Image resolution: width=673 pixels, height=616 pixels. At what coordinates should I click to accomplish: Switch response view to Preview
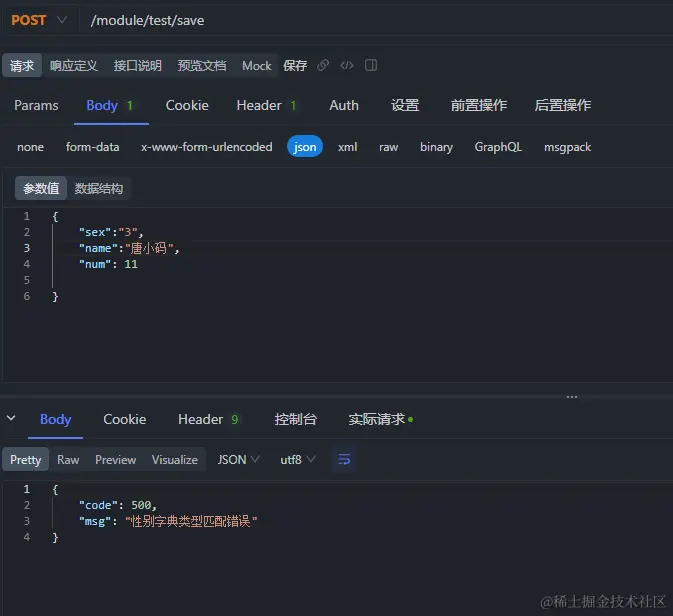coord(115,460)
